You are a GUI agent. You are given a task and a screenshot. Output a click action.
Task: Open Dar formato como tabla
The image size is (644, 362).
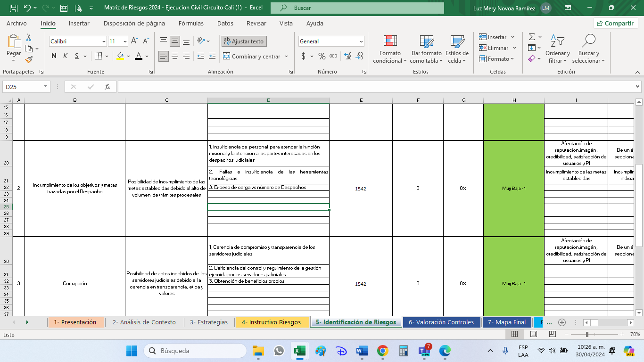point(426,49)
